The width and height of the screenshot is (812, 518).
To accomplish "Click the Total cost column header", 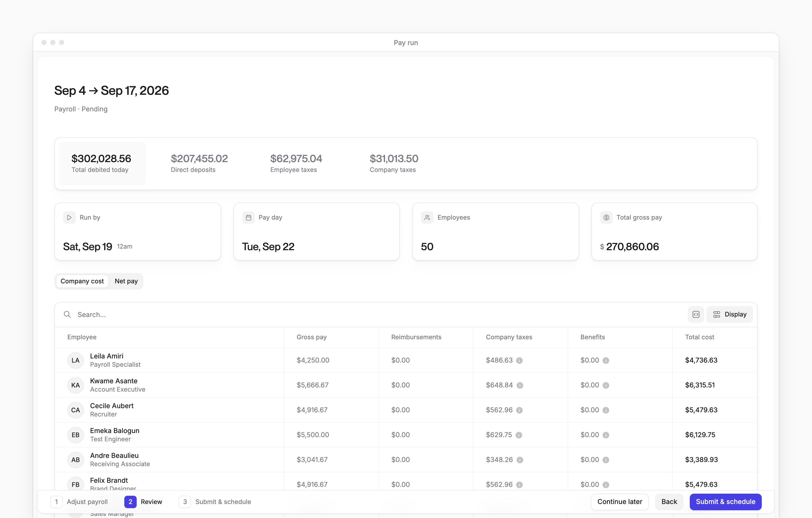I will coord(699,337).
